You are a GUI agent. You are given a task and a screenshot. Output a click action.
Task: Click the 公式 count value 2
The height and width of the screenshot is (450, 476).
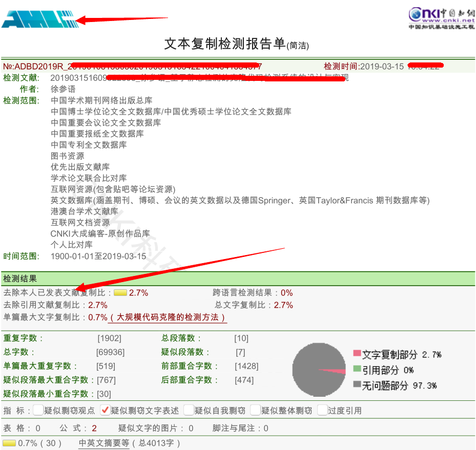[94, 428]
